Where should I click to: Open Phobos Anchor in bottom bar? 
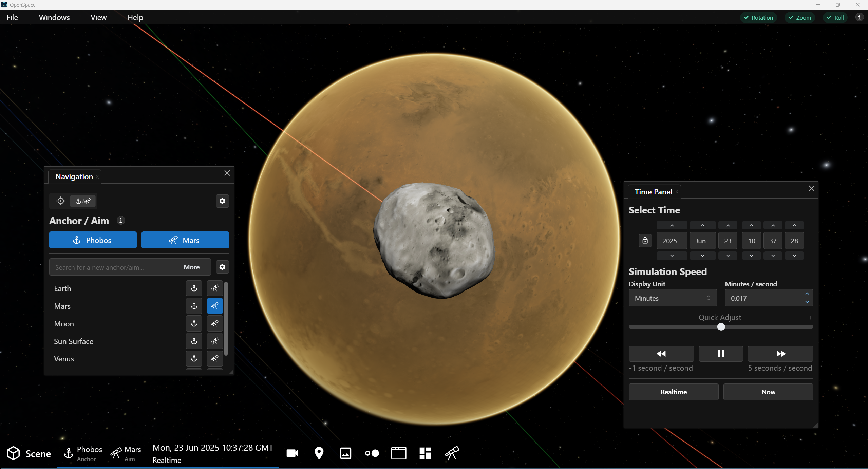83,454
